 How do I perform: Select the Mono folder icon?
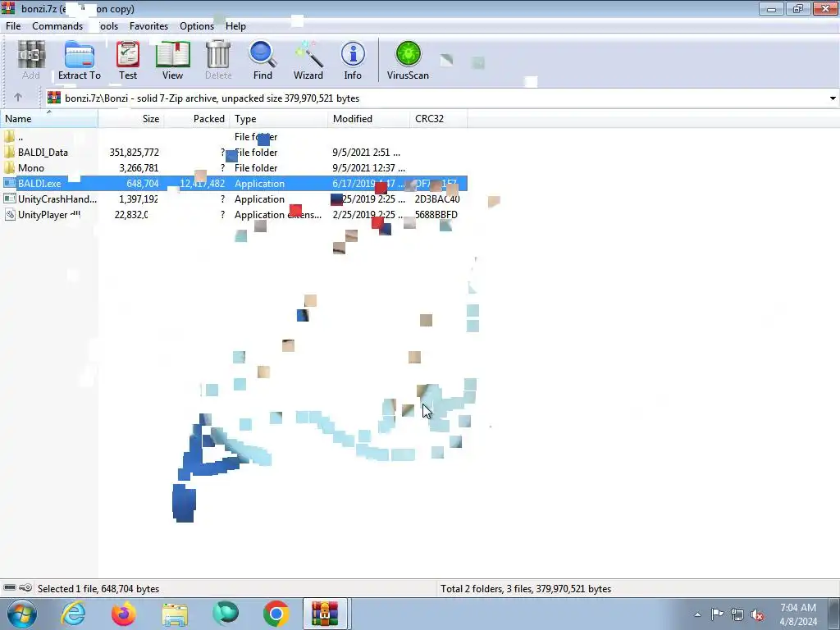coord(9,167)
